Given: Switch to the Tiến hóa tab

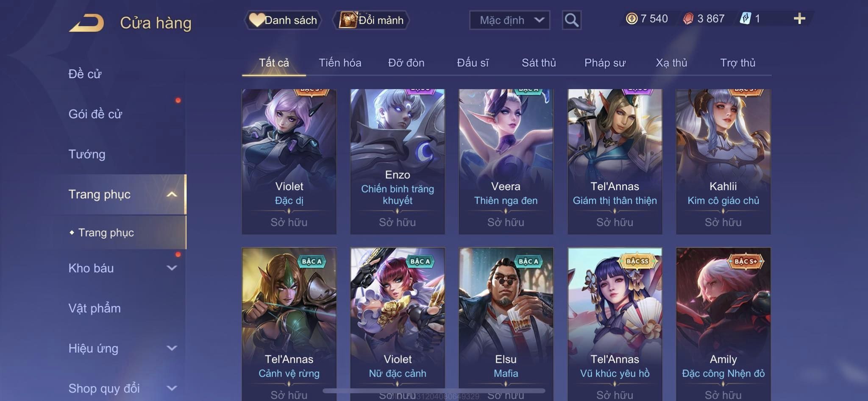Looking at the screenshot, I should point(340,63).
